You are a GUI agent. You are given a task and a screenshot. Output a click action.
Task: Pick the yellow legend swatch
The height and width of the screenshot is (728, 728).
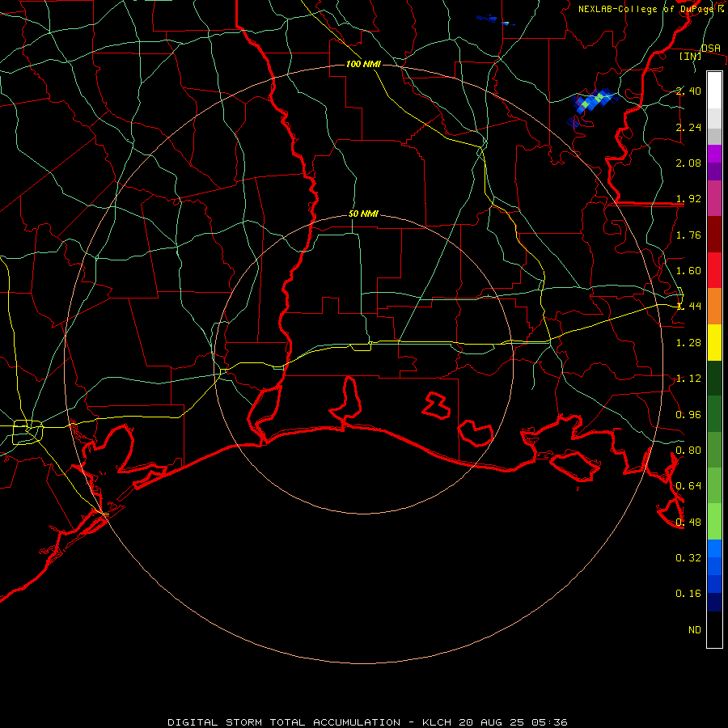coord(714,342)
